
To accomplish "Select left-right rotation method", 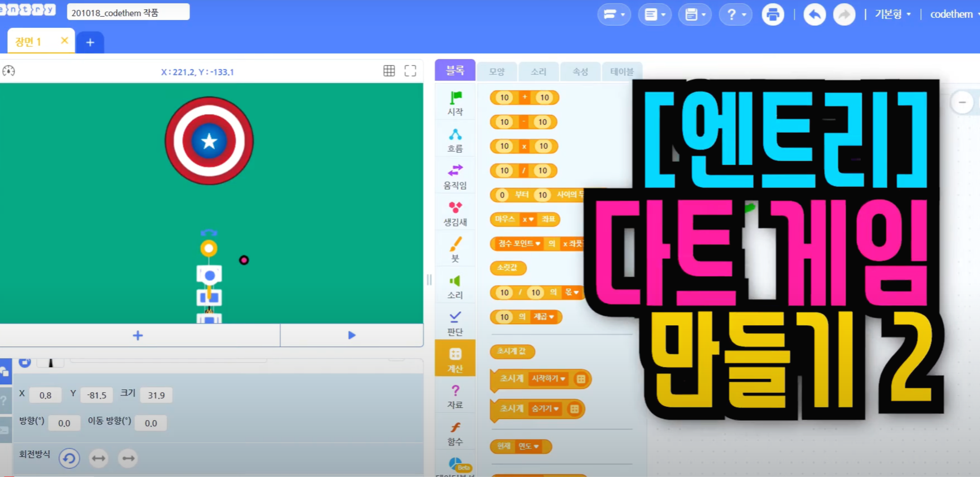I will (x=99, y=459).
